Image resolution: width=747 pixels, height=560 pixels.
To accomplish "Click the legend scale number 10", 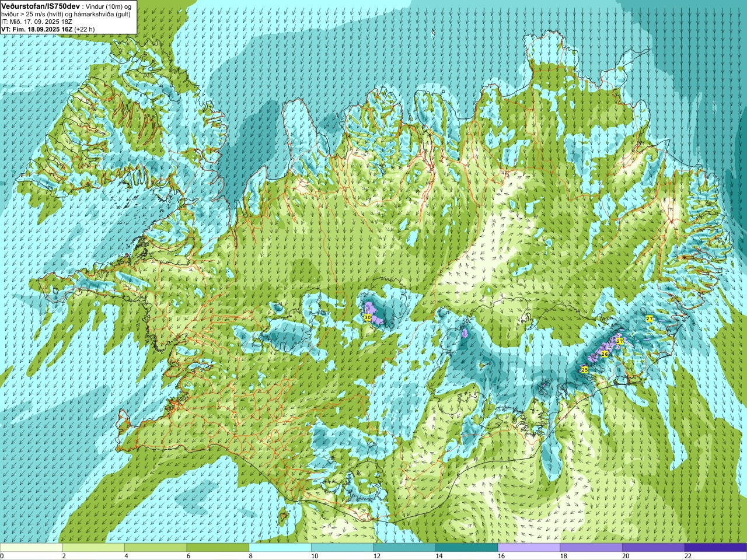I will click(x=315, y=556).
